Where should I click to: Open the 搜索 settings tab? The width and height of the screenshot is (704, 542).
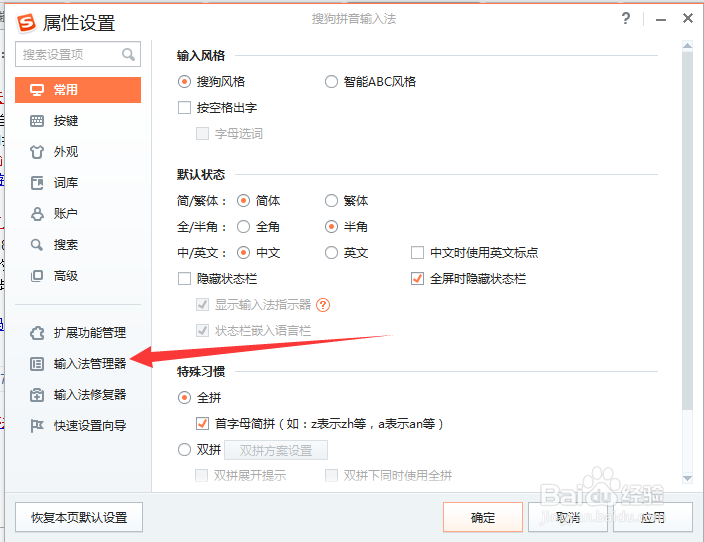point(78,245)
